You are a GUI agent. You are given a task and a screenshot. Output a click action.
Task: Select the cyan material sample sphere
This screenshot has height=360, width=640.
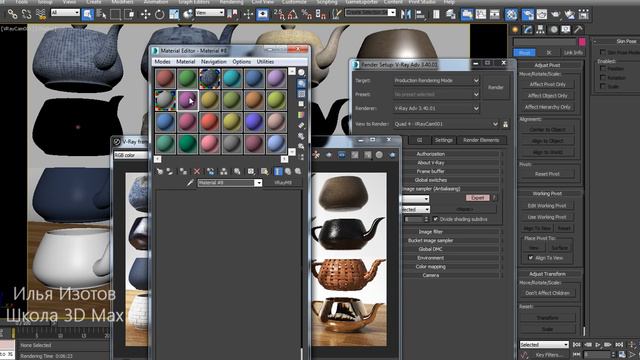coord(231,78)
